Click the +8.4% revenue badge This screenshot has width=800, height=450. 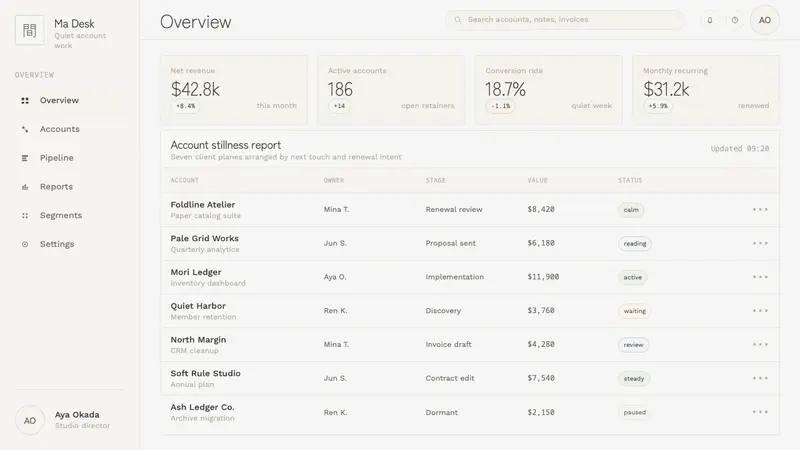point(186,106)
